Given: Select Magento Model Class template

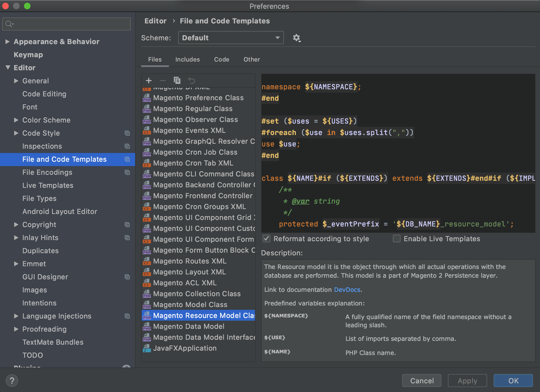Looking at the screenshot, I should (x=198, y=305).
